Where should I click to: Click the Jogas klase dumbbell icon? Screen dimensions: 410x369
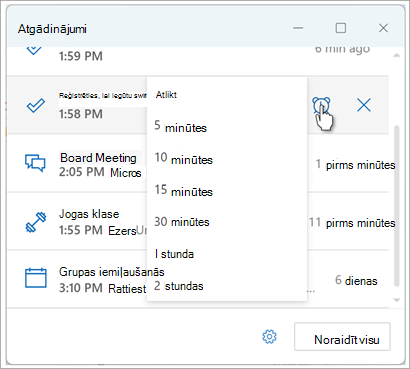[36, 222]
